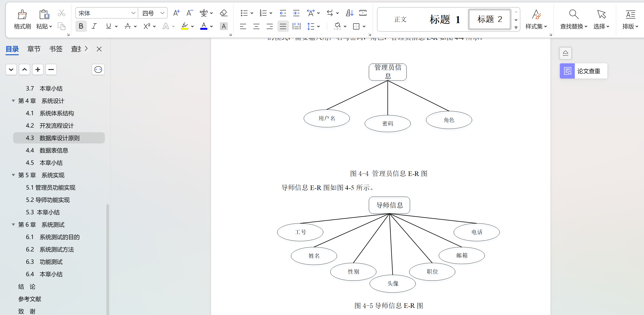The width and height of the screenshot is (644, 315).
Task: Toggle Bold formatting
Action: click(81, 26)
